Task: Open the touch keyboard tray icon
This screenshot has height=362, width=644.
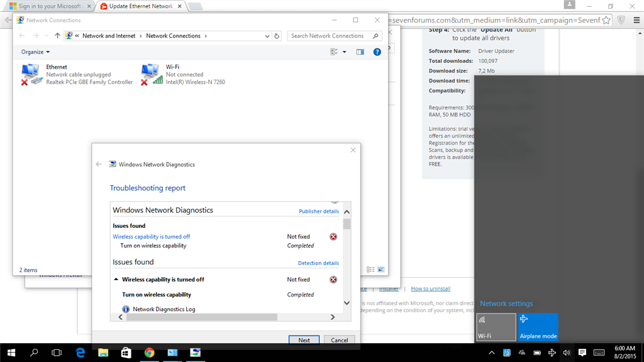Action: click(x=599, y=353)
